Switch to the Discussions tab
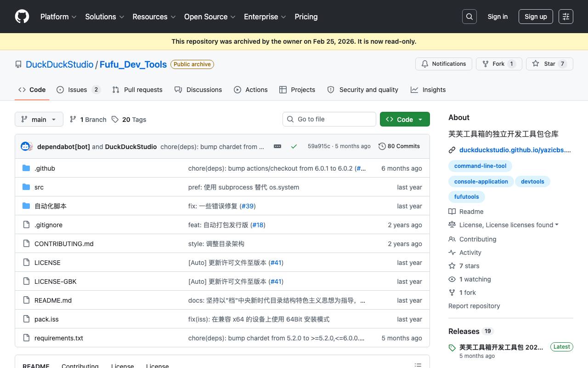 pyautogui.click(x=198, y=90)
